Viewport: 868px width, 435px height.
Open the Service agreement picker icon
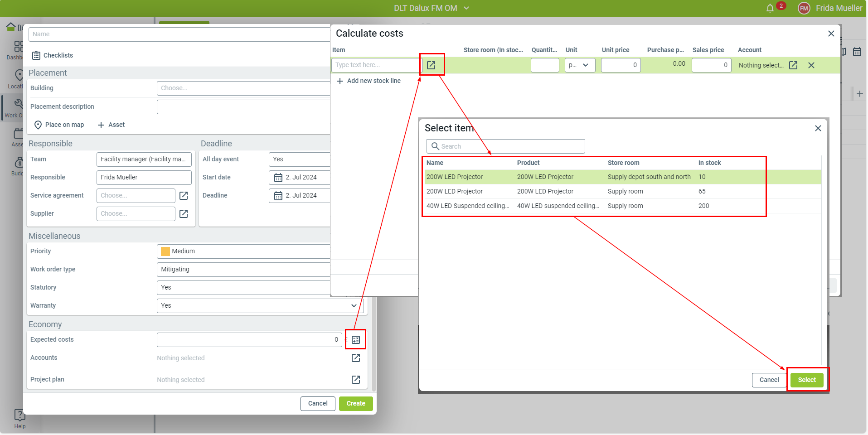(x=184, y=196)
